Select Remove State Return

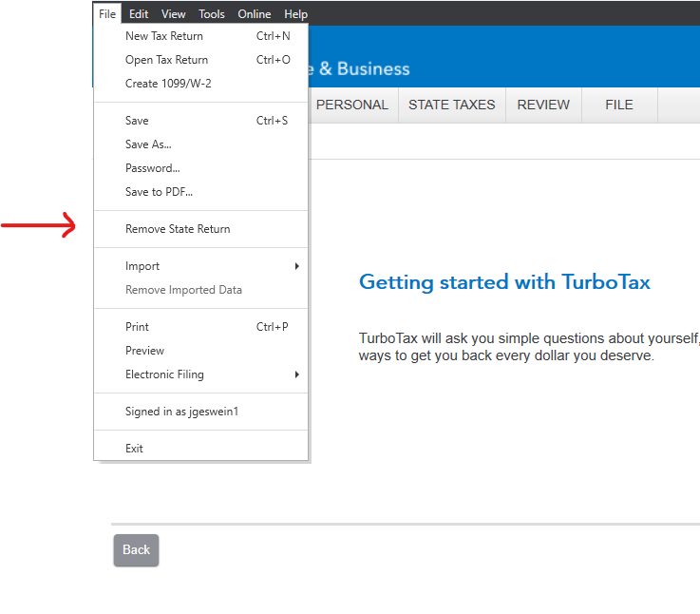(x=201, y=229)
